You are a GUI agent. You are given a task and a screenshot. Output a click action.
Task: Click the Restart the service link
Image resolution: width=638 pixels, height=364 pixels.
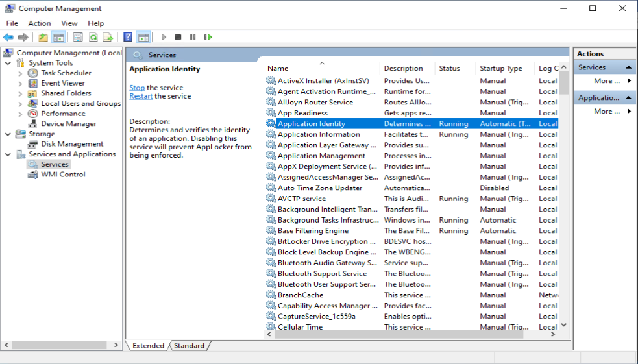[x=141, y=96]
